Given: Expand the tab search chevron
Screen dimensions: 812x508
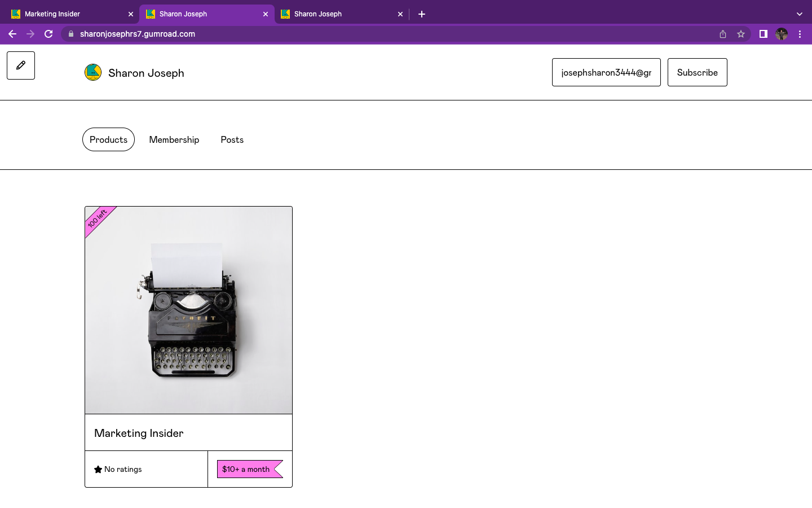Looking at the screenshot, I should 799,14.
